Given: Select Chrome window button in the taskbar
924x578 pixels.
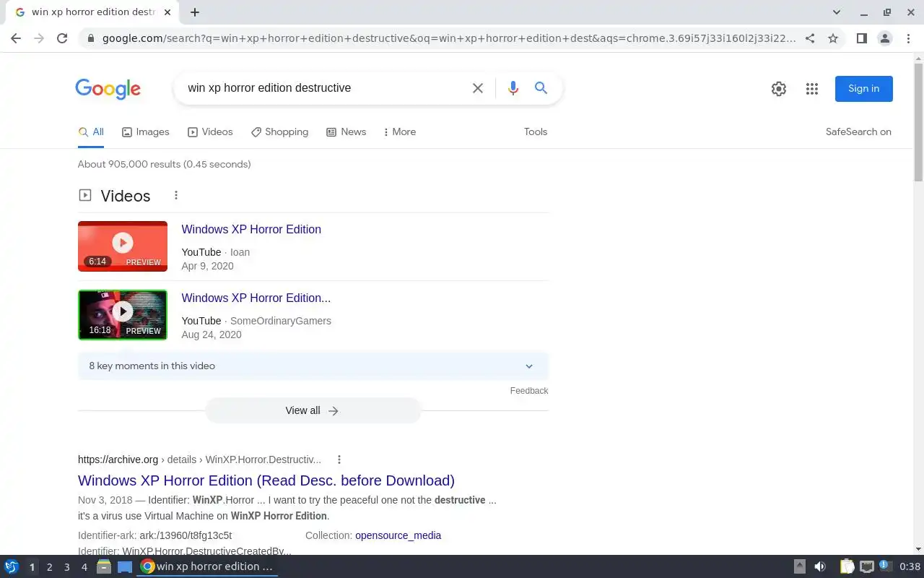Looking at the screenshot, I should (x=208, y=566).
